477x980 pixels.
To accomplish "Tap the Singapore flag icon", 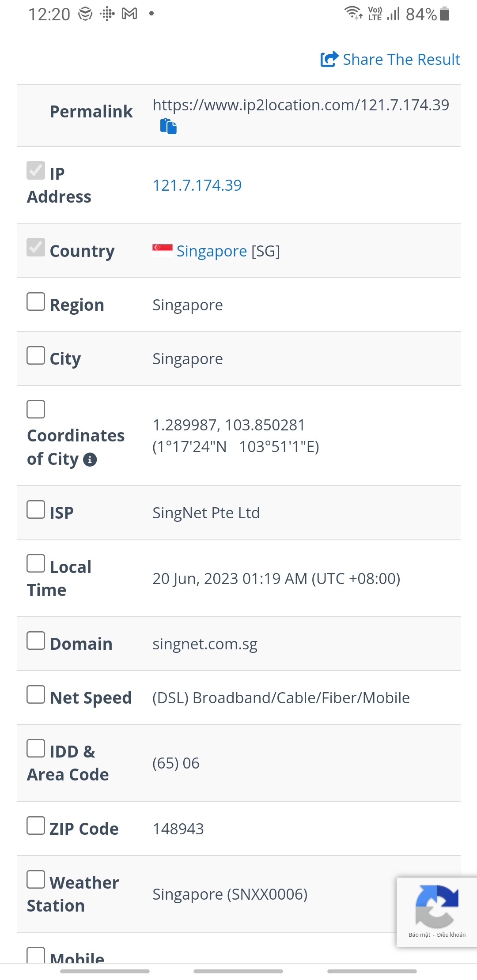I will pyautogui.click(x=162, y=250).
